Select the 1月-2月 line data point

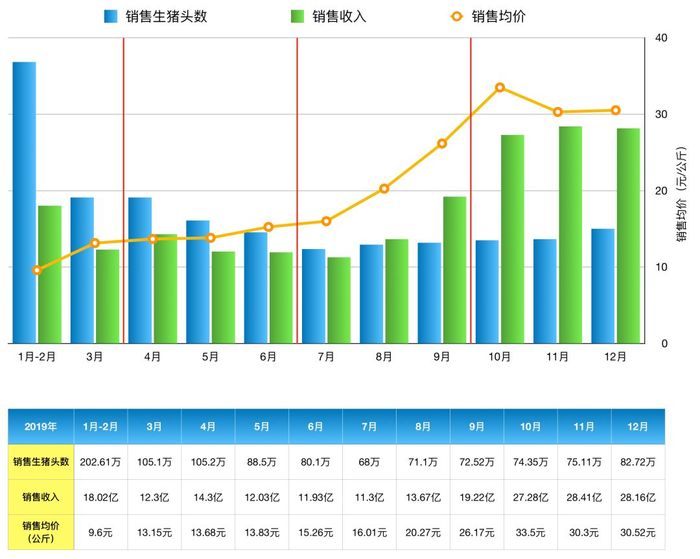coord(37,270)
